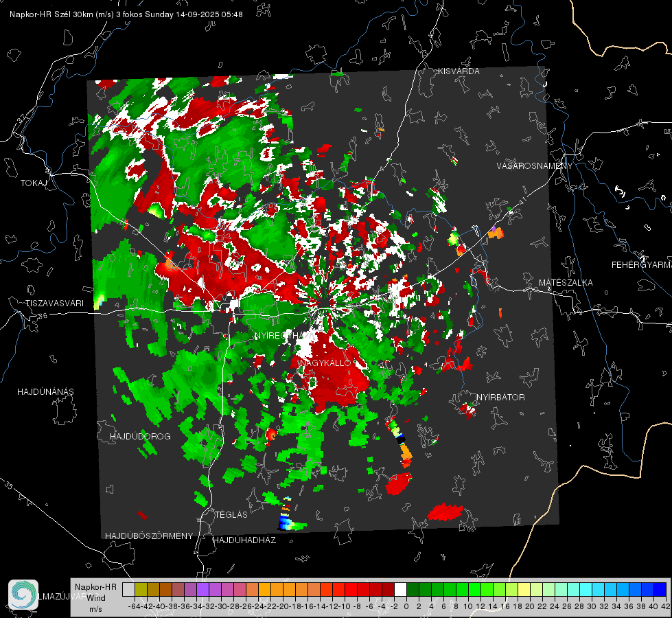Click the light grey leftmost legend swatch
The height and width of the screenshot is (618, 672).
128,590
